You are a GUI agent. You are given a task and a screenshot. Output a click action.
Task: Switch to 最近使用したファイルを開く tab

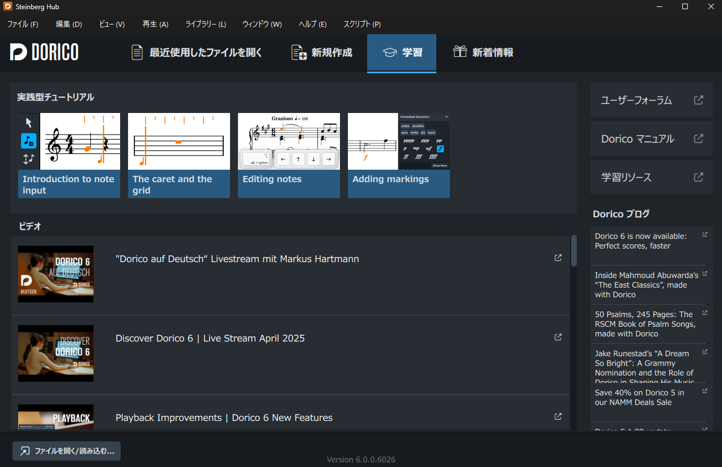[196, 53]
